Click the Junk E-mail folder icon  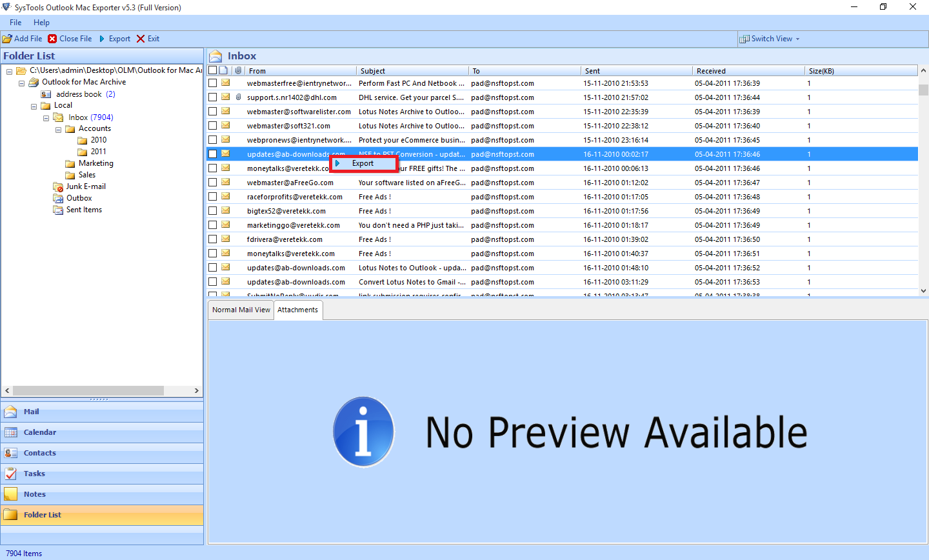58,186
